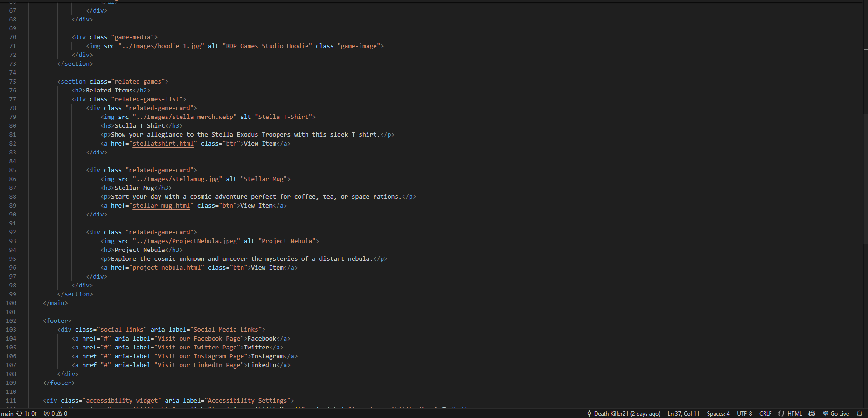Click 'Start your day with' paragraph text
868x418 pixels.
pos(256,197)
